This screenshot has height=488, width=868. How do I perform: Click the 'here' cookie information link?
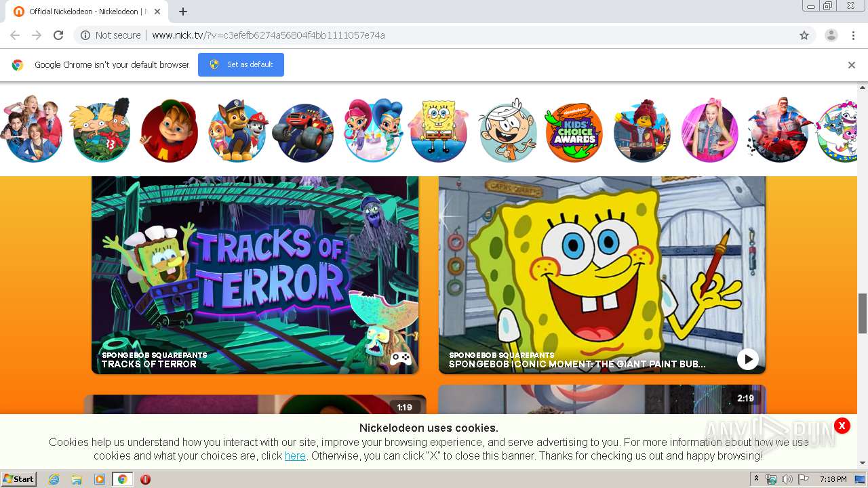coord(295,456)
